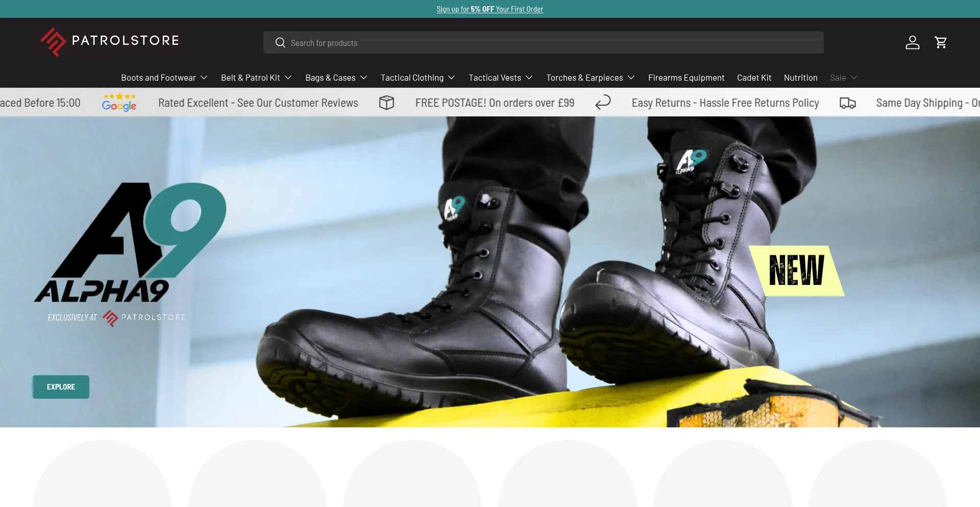Focus the Search for products field
This screenshot has height=507, width=980.
(x=543, y=42)
